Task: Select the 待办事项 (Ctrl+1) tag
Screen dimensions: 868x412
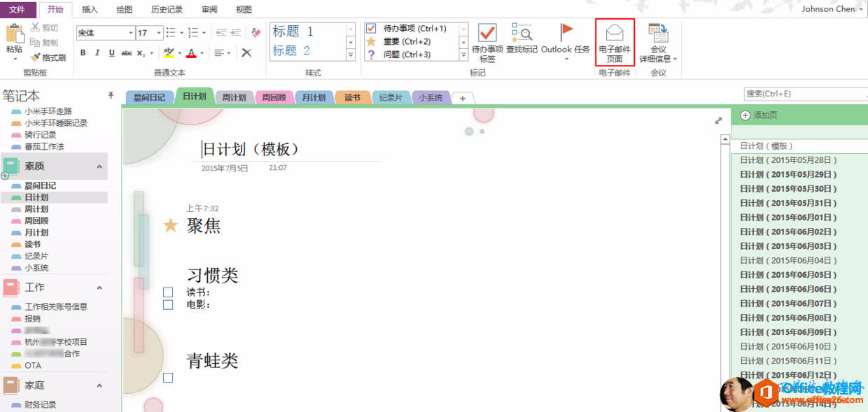Action: point(412,29)
